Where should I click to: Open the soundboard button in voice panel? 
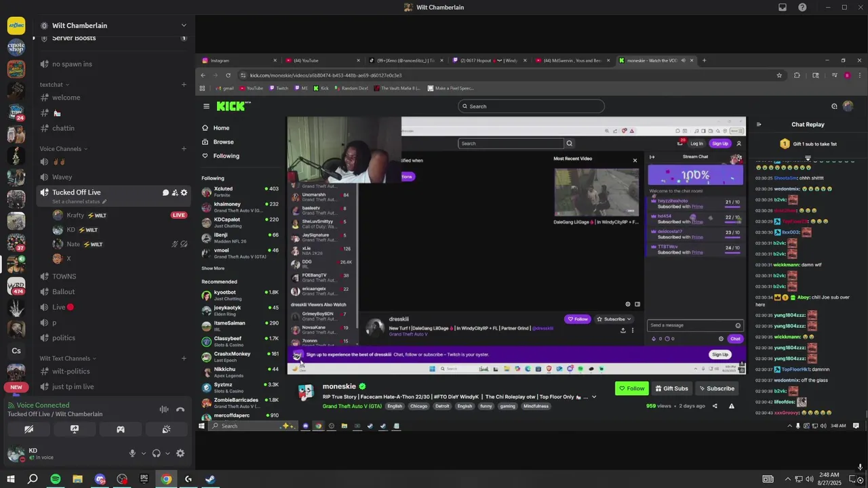point(166,429)
